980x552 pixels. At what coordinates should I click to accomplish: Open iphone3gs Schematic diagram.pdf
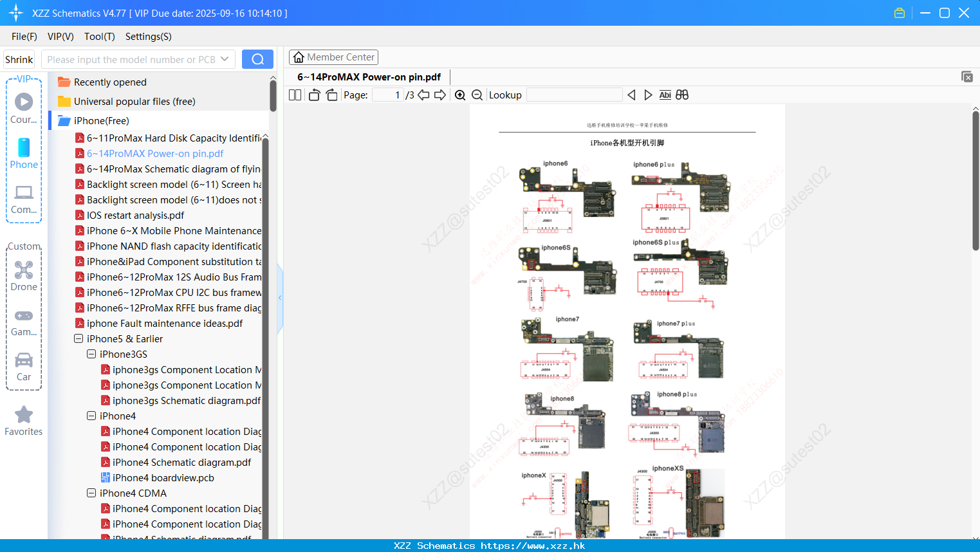[181, 400]
